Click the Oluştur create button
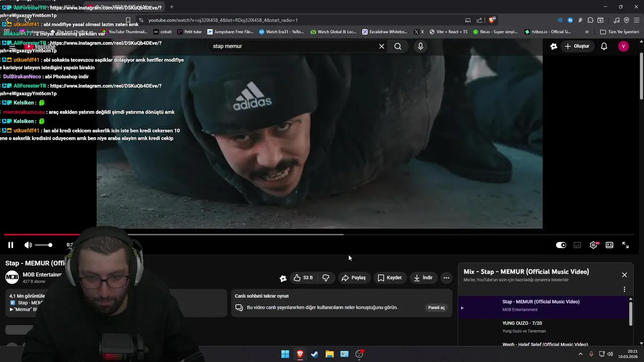Viewport: 644px width, 362px height. (x=577, y=46)
